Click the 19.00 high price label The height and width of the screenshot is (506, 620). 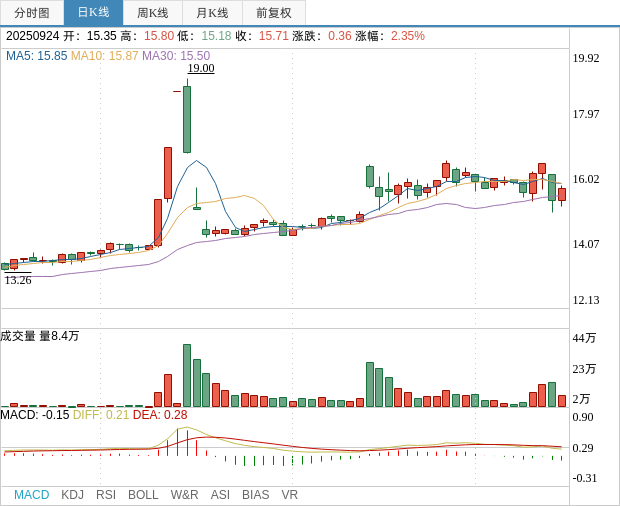[x=201, y=68]
